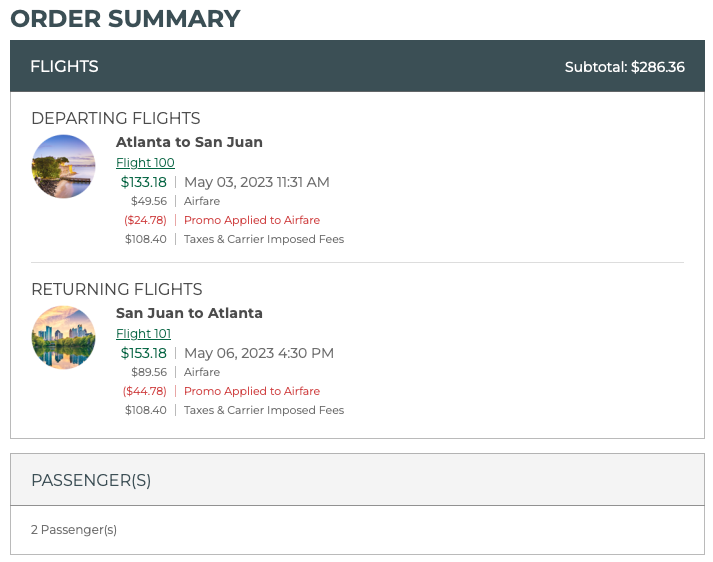Open the Flight 101 link
The height and width of the screenshot is (562, 713).
(x=143, y=334)
